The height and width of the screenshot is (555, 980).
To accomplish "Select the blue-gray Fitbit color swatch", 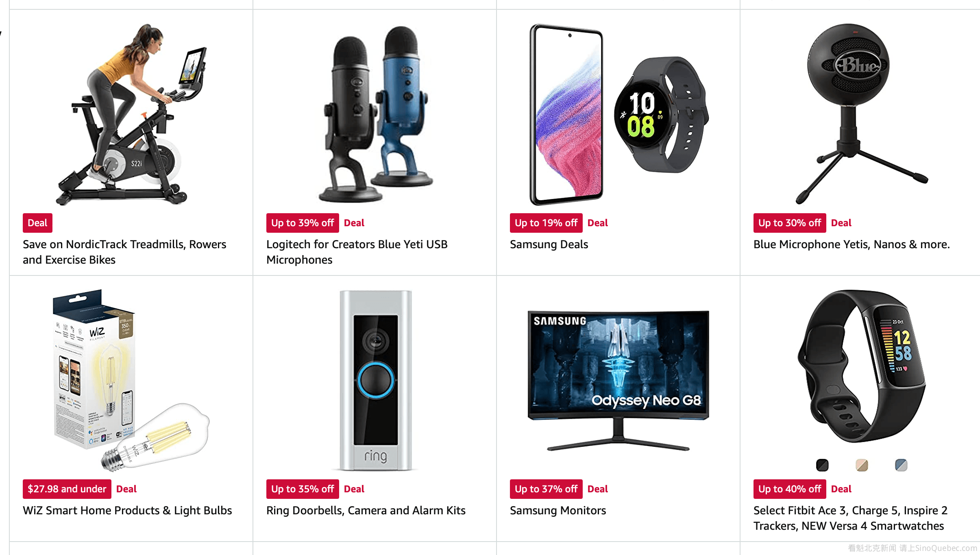I will pos(901,465).
